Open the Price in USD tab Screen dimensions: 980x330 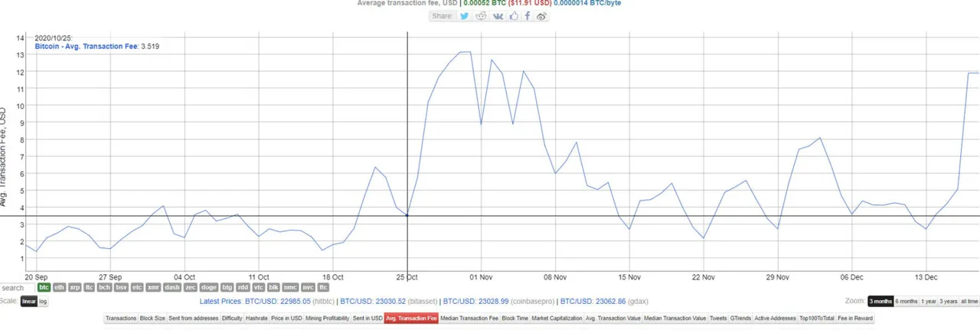pyautogui.click(x=287, y=318)
